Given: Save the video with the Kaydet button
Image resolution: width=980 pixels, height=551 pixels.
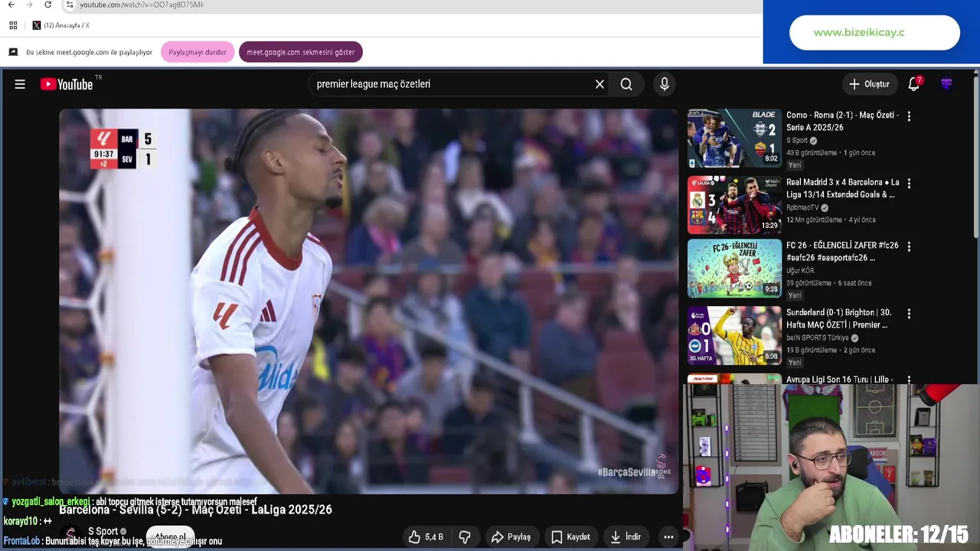Looking at the screenshot, I should click(x=570, y=537).
